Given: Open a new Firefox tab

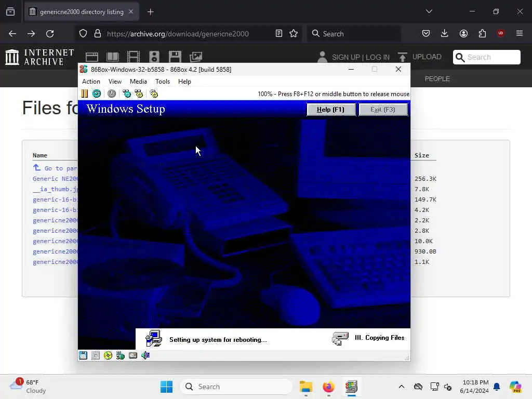Looking at the screenshot, I should tap(151, 12).
